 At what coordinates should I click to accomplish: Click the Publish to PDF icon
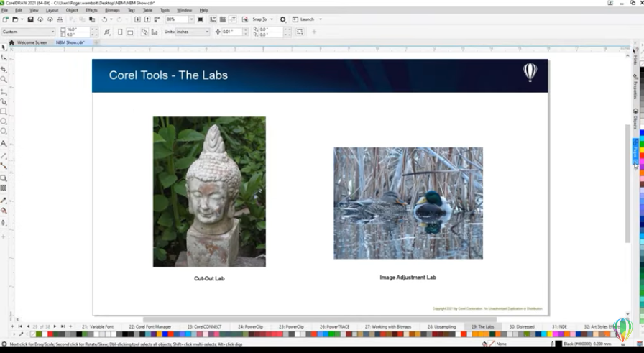(x=157, y=19)
